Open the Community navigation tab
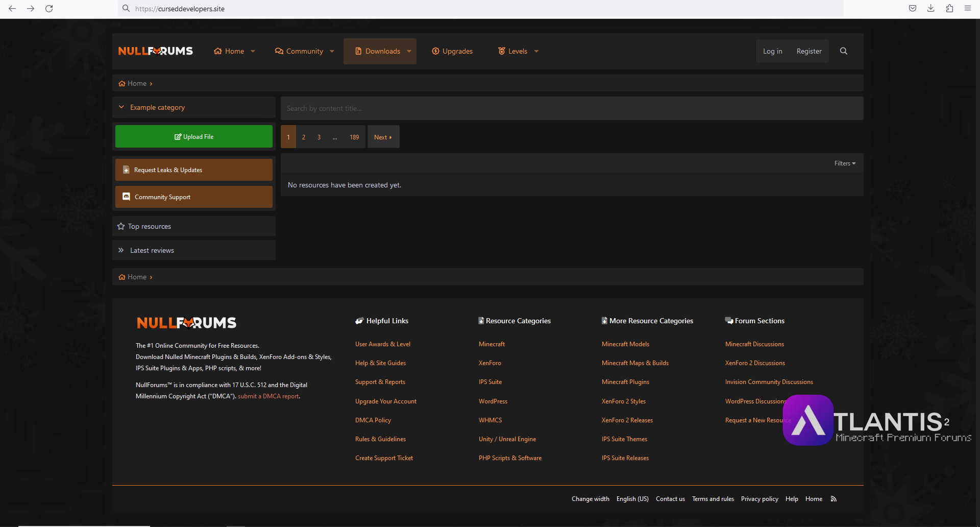The image size is (980, 527). pos(299,51)
